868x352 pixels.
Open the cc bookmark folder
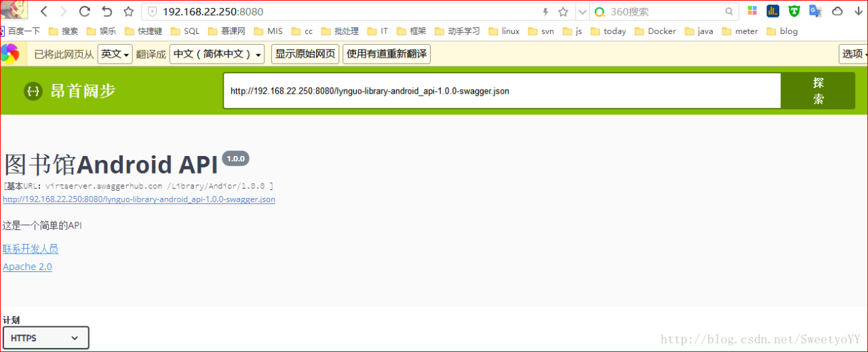coord(301,31)
